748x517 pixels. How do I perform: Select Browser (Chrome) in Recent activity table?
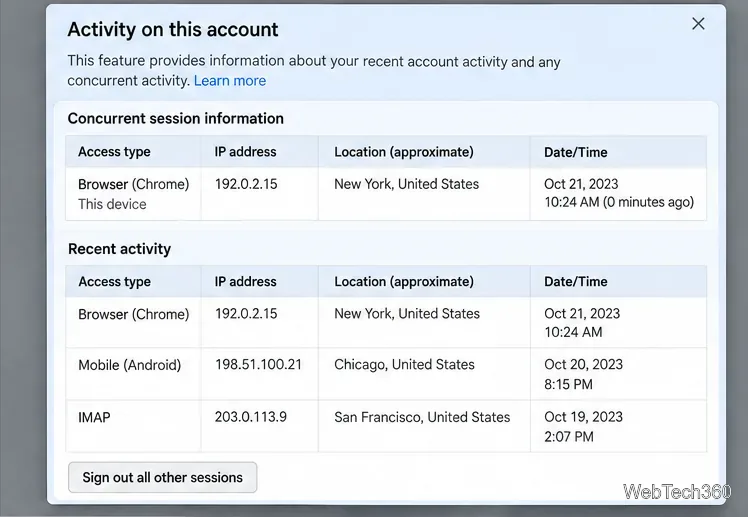pyautogui.click(x=134, y=314)
